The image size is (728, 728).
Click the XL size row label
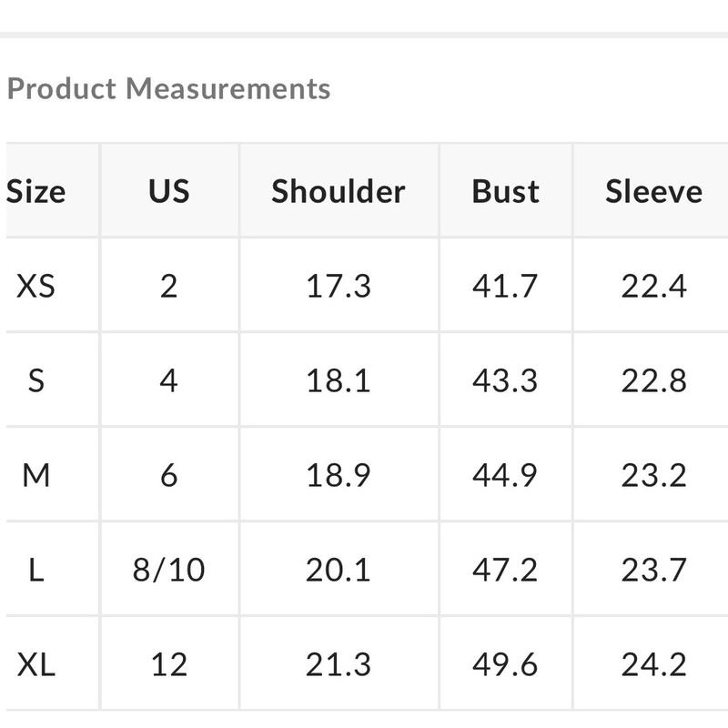36,664
